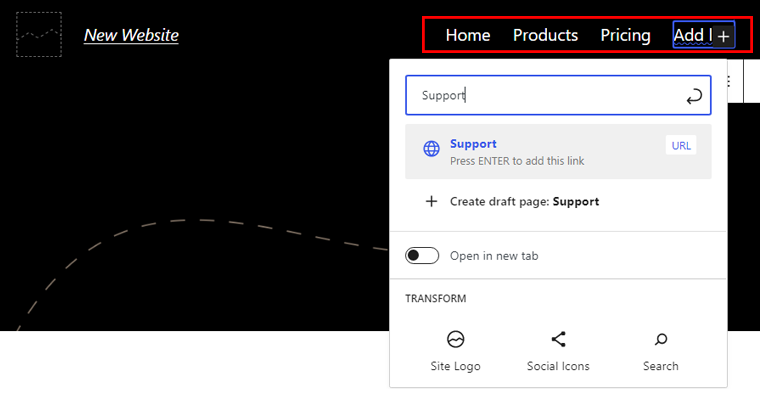Viewport: 760px width, 394px height.
Task: Click the Add link navigation item
Action: [x=693, y=35]
